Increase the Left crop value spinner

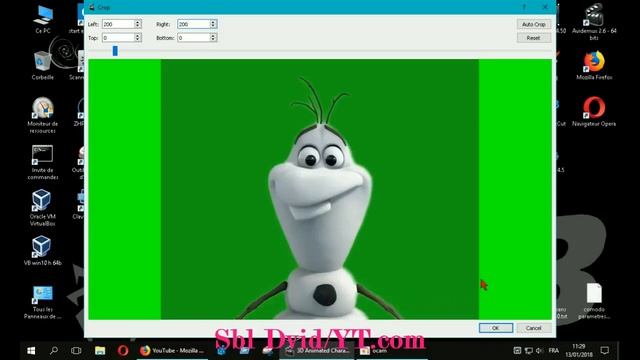point(138,22)
